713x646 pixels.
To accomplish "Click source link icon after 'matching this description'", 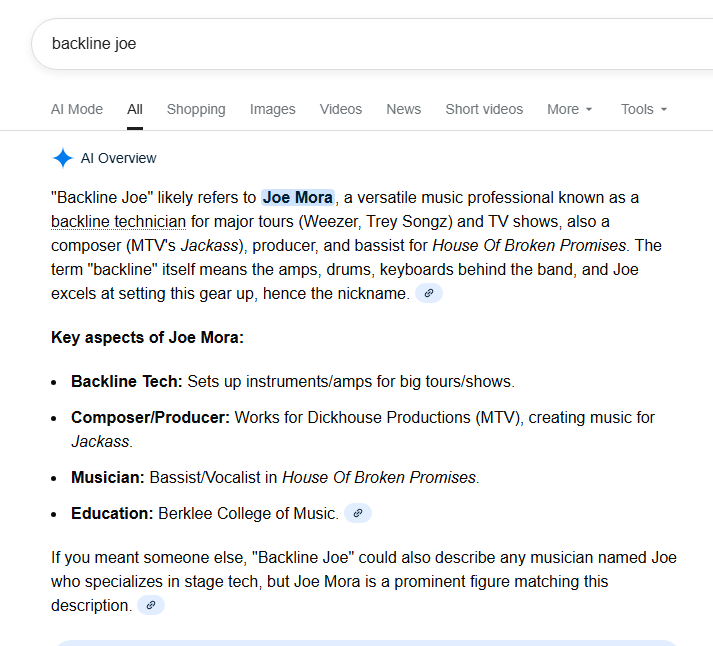I will click(x=150, y=605).
